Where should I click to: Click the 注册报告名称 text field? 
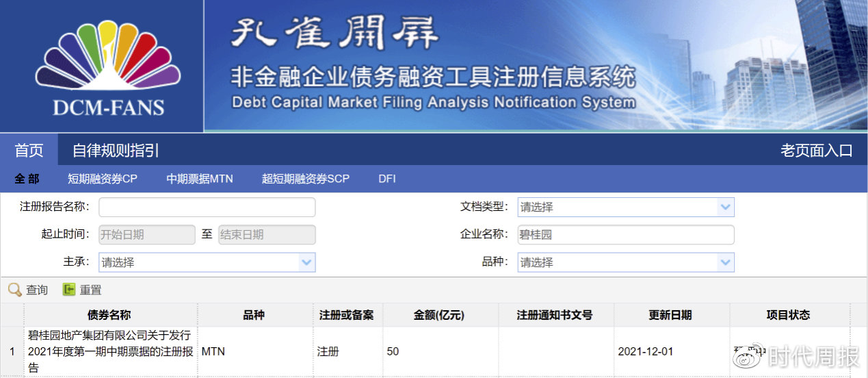tap(207, 207)
